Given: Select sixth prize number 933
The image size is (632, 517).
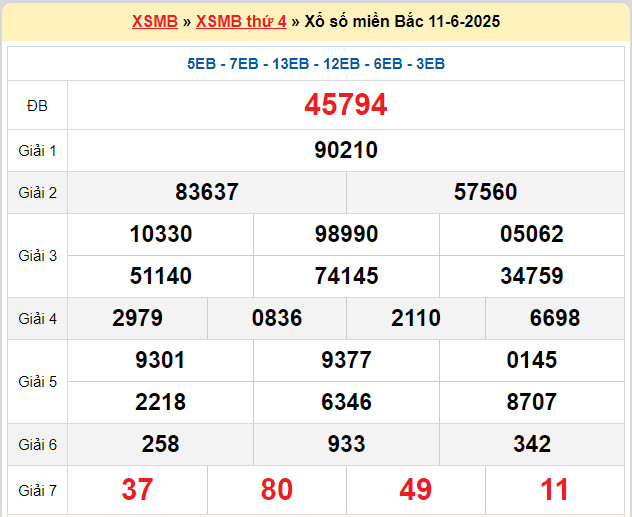Looking at the screenshot, I should click(346, 444).
